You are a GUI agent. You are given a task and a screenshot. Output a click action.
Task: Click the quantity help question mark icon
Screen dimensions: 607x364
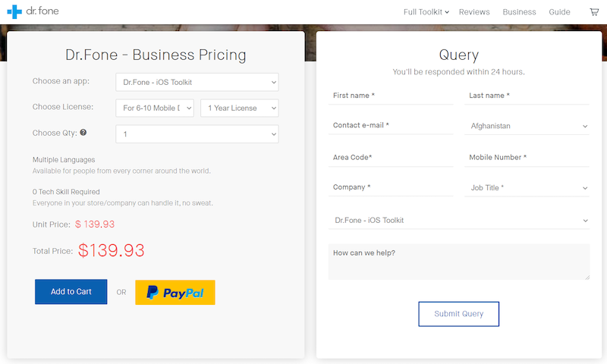[x=83, y=133]
